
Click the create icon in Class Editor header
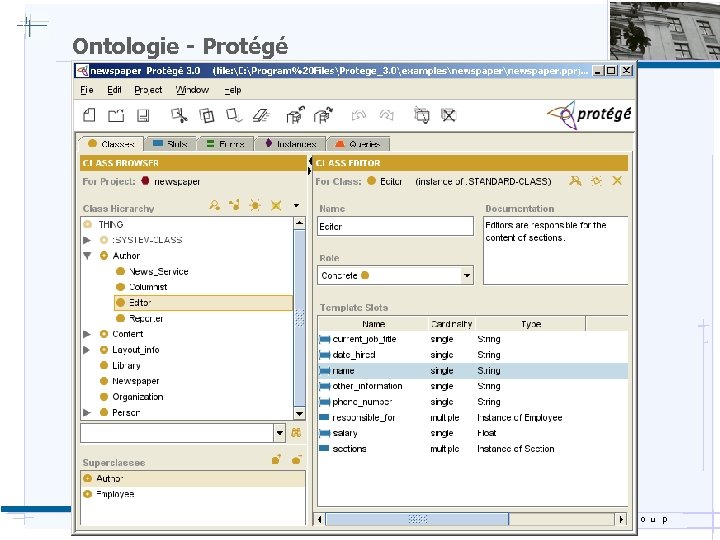(x=596, y=181)
